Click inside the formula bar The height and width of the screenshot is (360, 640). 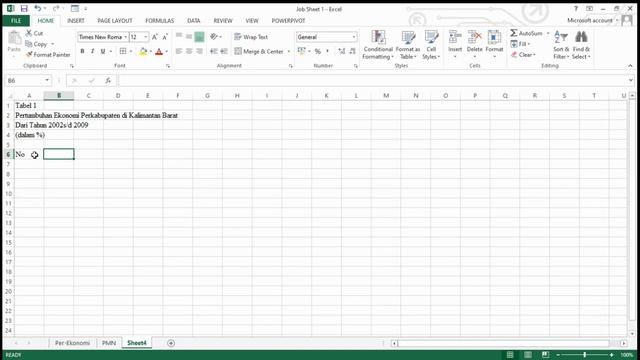click(x=372, y=80)
